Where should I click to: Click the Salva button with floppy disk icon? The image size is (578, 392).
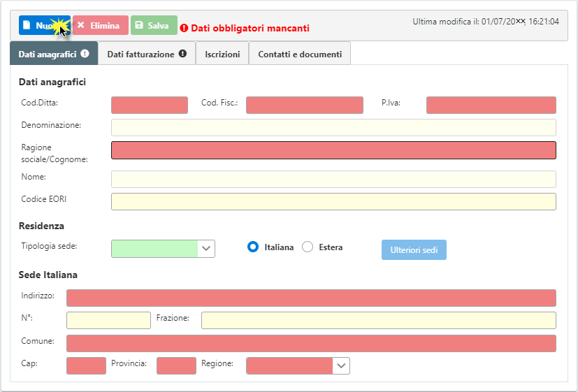coord(154,26)
